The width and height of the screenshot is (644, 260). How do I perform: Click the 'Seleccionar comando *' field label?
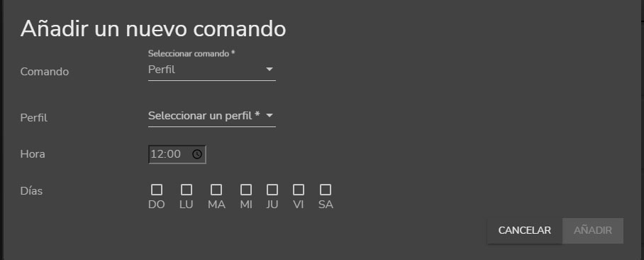tap(191, 53)
